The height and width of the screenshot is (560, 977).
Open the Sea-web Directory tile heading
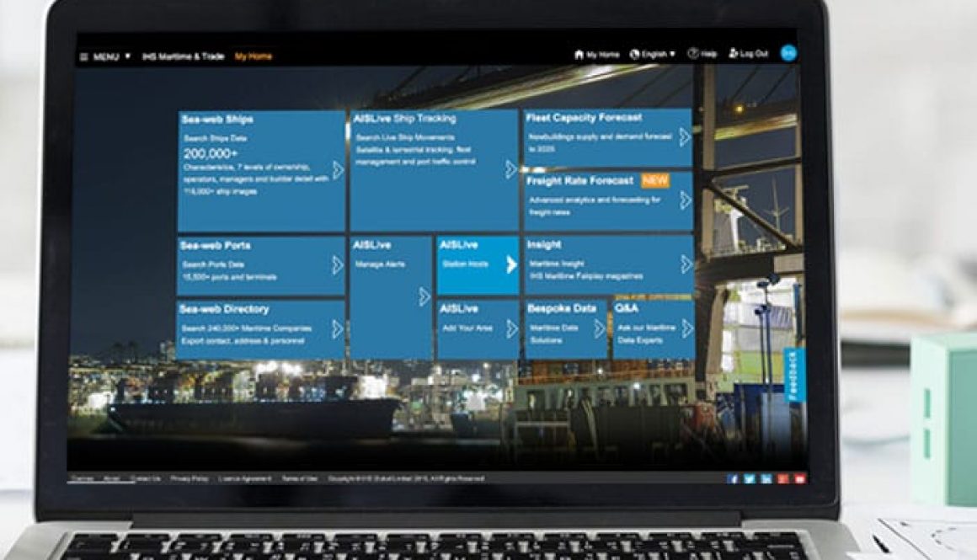[x=224, y=309]
